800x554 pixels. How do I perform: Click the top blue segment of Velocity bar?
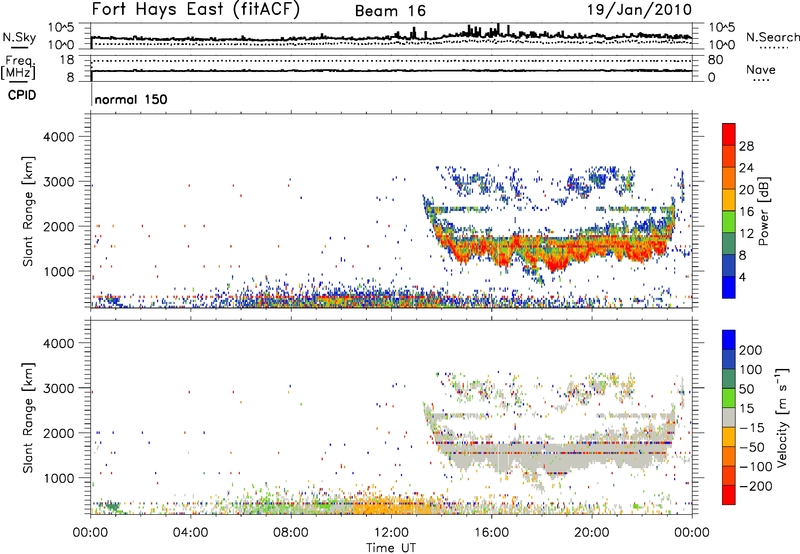click(x=729, y=340)
